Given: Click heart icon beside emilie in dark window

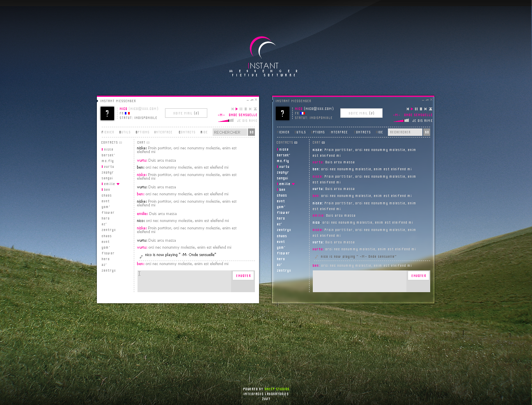Looking at the screenshot, I should point(294,184).
